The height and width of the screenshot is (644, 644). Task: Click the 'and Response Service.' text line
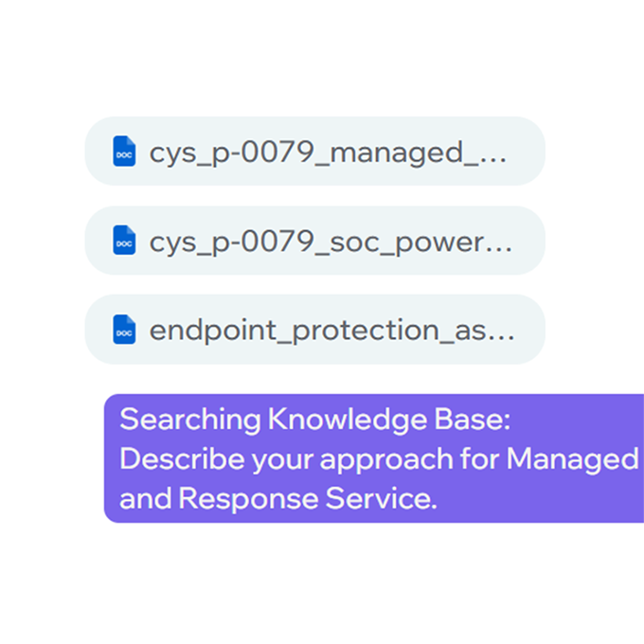[x=278, y=498]
